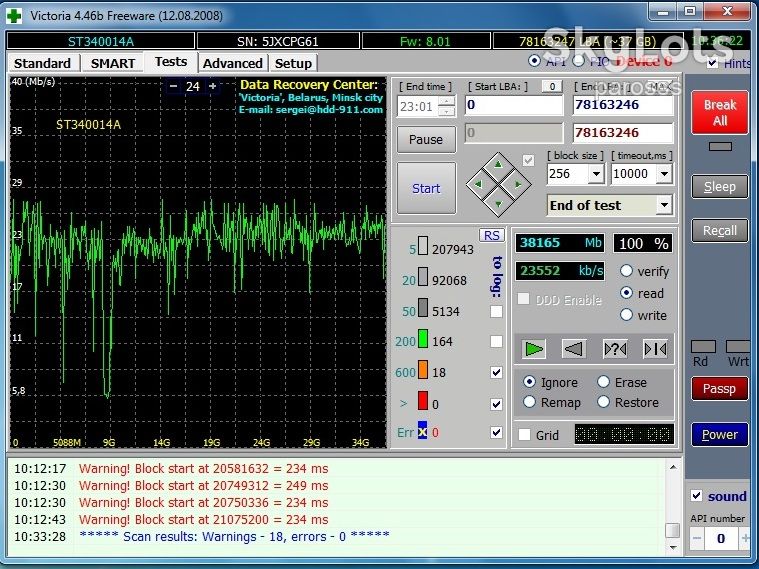Enable the Grid checkbox
Viewport: 759px width, 569px height.
click(x=524, y=434)
